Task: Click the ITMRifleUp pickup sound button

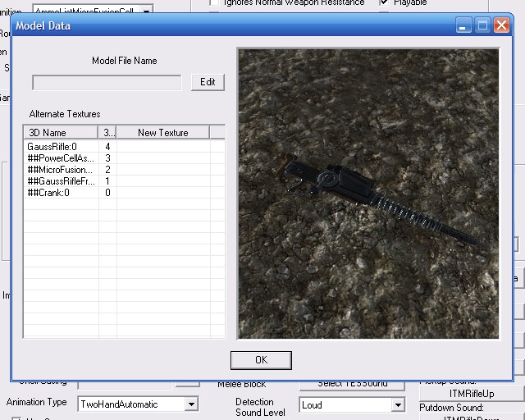Action: pyautogui.click(x=472, y=394)
